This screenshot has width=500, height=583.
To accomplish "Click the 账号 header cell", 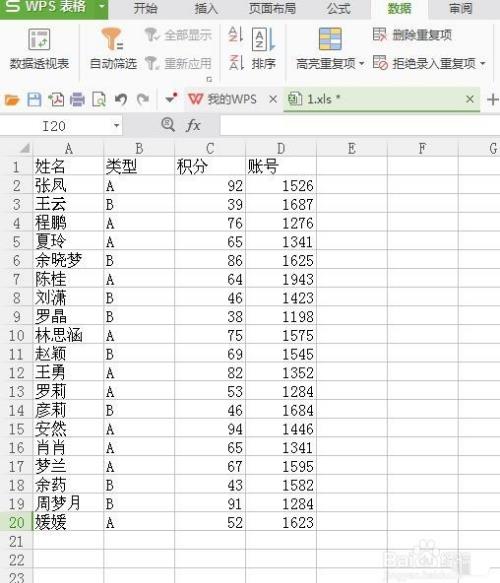I will (281, 166).
